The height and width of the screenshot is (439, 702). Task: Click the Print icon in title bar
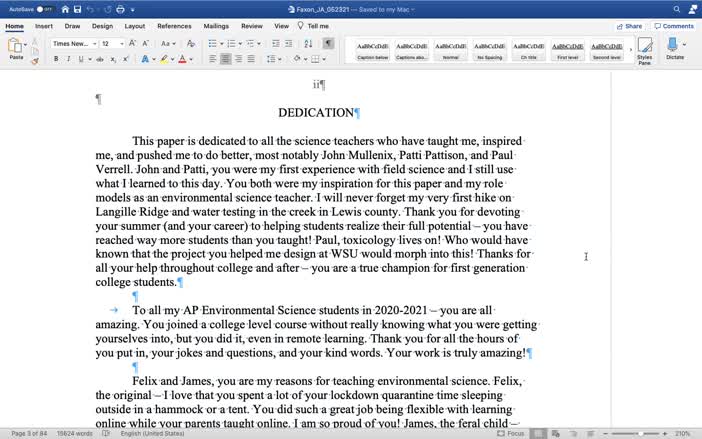click(120, 9)
